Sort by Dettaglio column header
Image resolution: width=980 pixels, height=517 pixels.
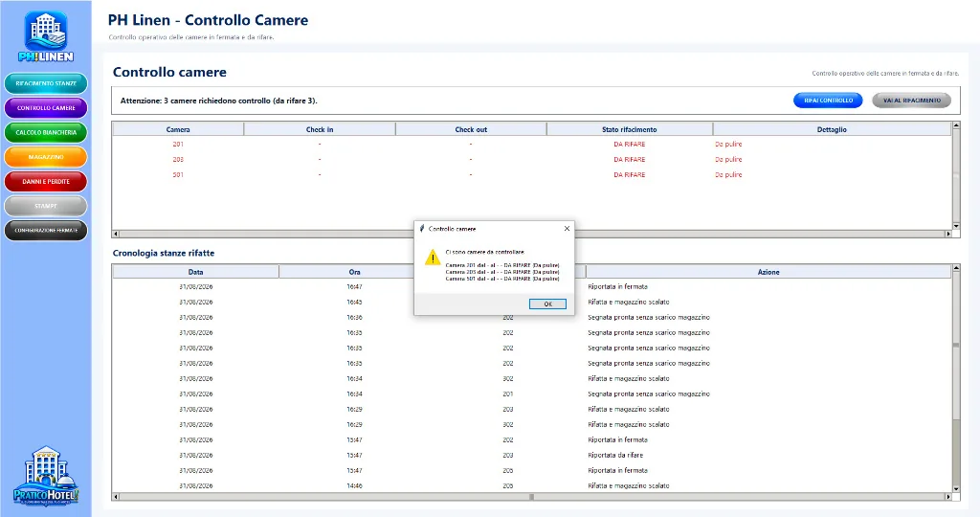[x=832, y=129]
